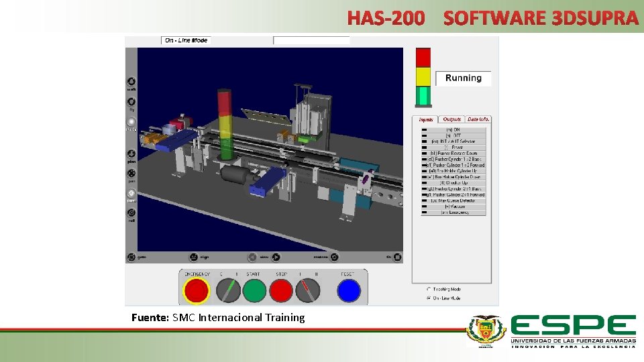Select the study navigation mode icon
644x362 pixels.
coord(131,121)
